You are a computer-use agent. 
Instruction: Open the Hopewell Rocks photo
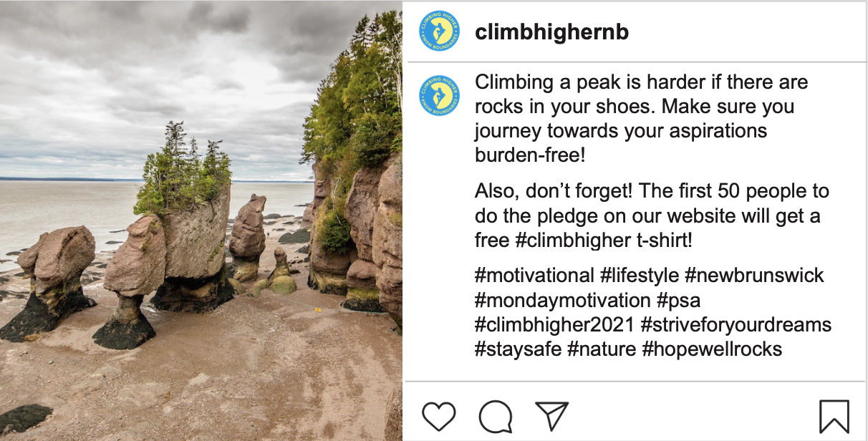pyautogui.click(x=201, y=221)
